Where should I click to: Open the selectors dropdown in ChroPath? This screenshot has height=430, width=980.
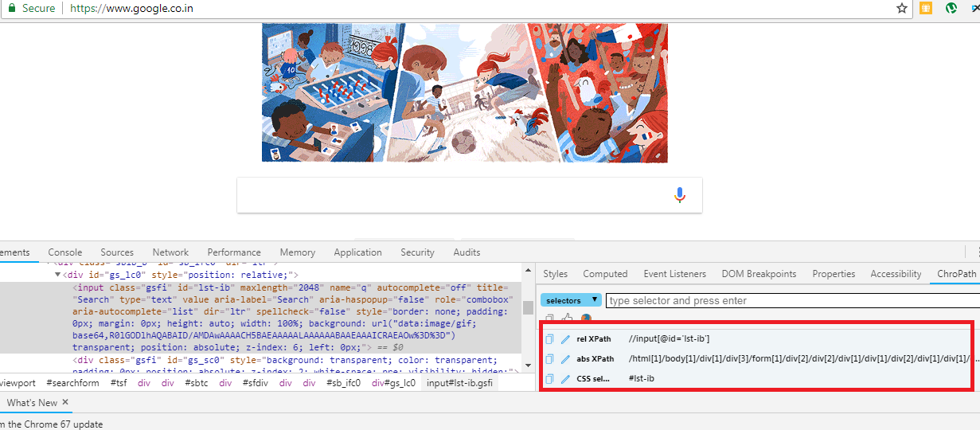571,300
